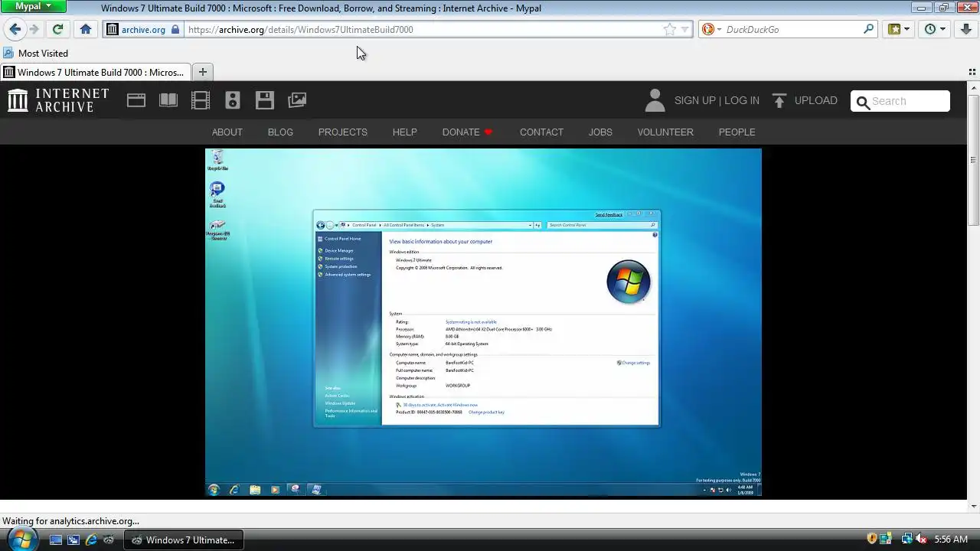980x551 pixels.
Task: Click the list all tabs button
Action: point(972,72)
